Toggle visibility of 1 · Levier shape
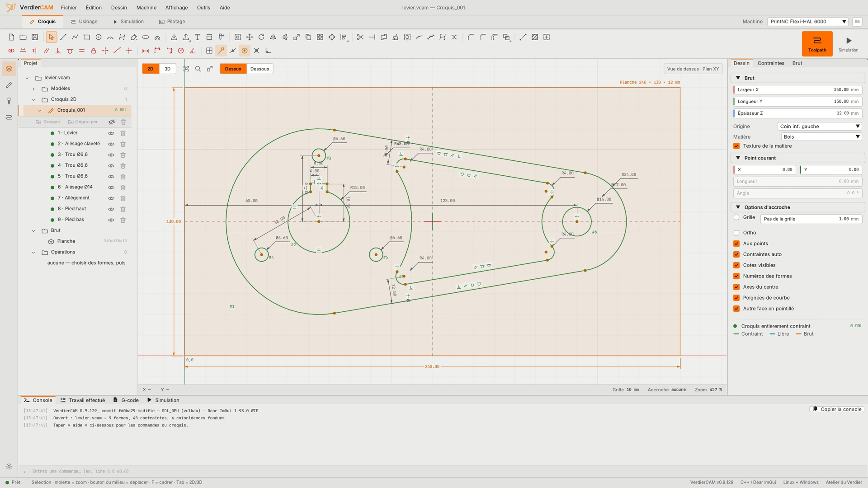The height and width of the screenshot is (488, 868). (x=111, y=133)
